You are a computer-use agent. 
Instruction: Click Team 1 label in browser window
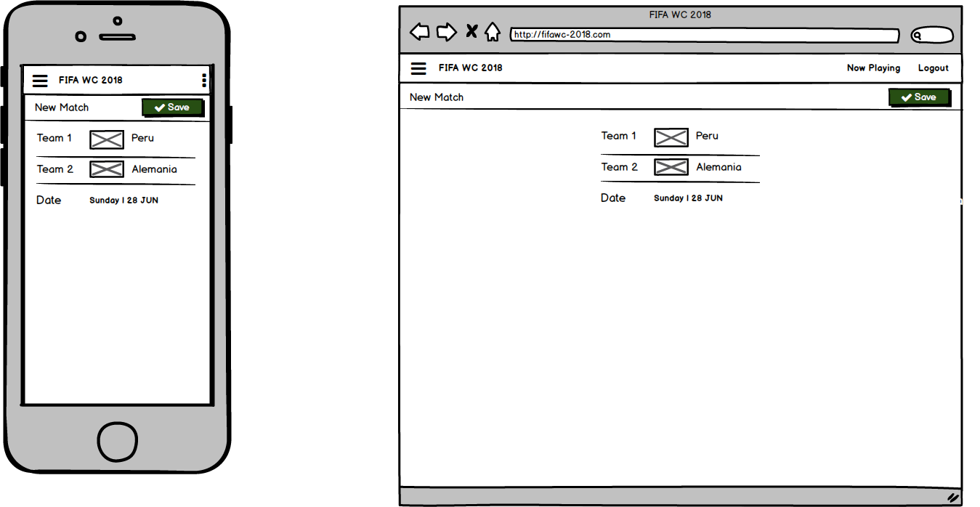point(619,136)
